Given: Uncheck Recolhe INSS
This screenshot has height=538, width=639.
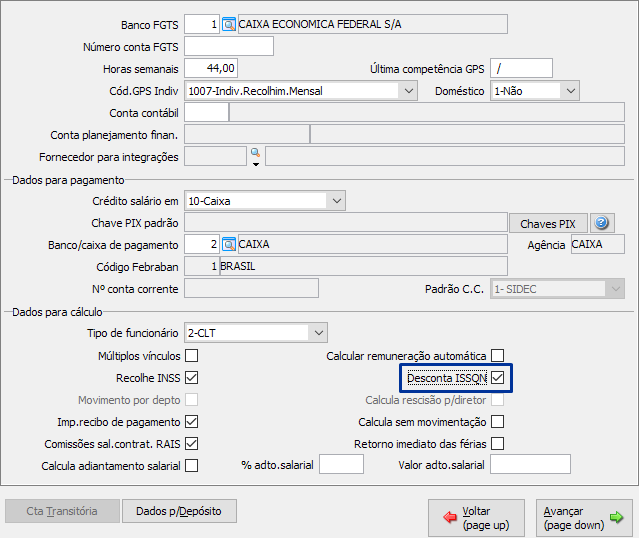Looking at the screenshot, I should [192, 377].
